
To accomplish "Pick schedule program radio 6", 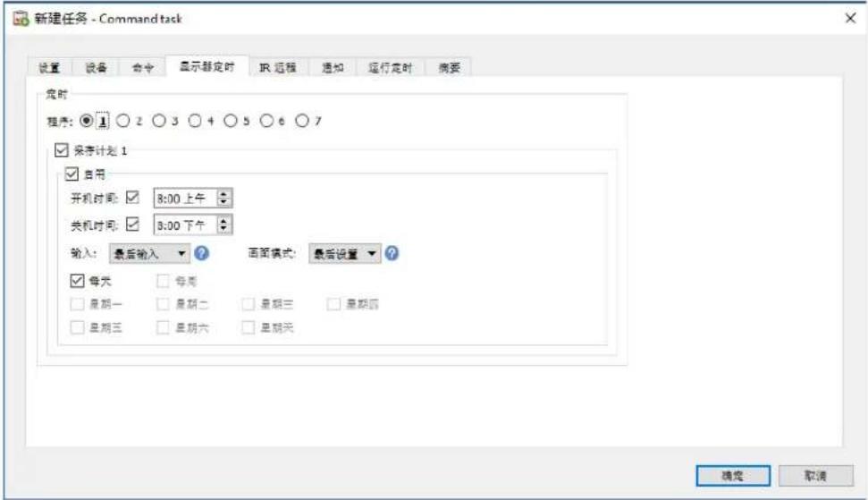I will [x=266, y=121].
